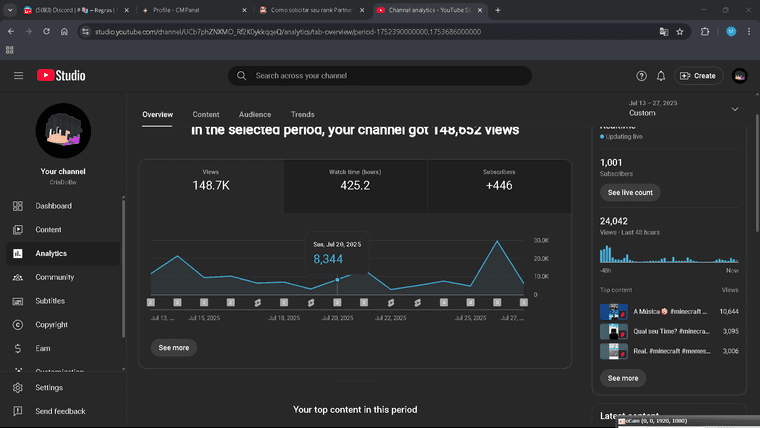Image resolution: width=760 pixels, height=428 pixels.
Task: Open the bookmarks bar apps grid icon
Action: coord(10,50)
